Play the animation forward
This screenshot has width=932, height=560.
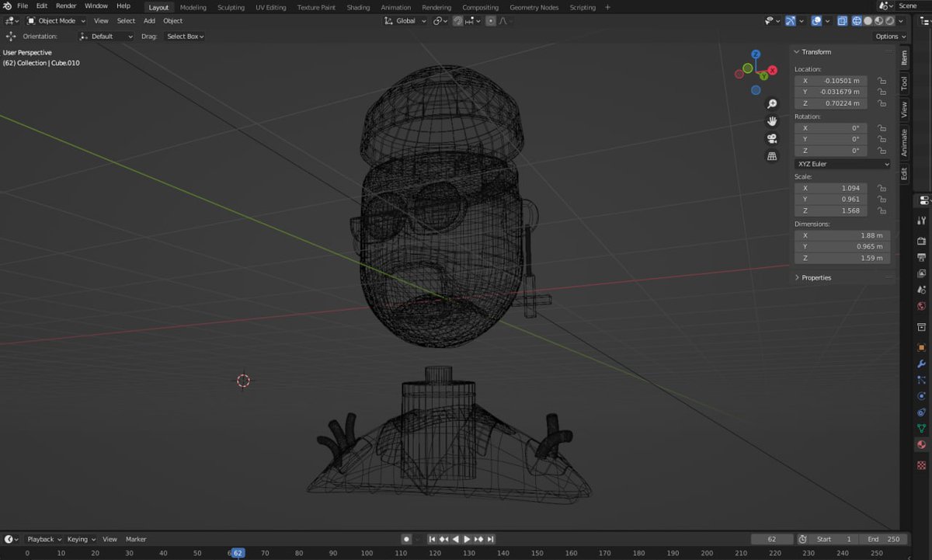pos(467,539)
